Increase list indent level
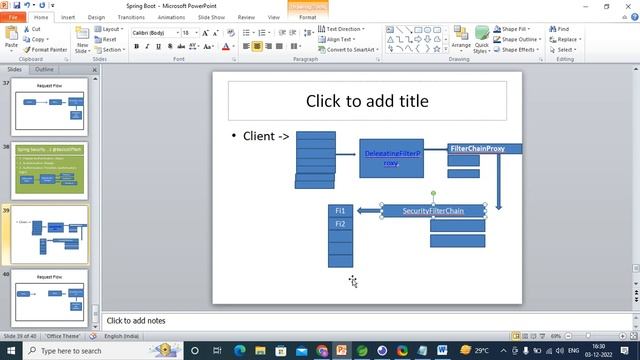The image size is (640, 360). click(293, 33)
